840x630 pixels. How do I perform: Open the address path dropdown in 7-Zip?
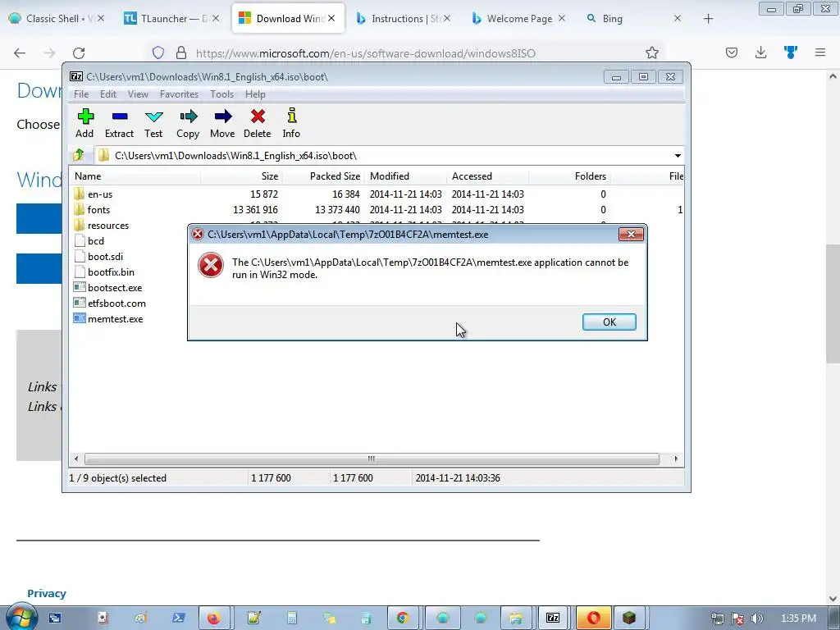click(678, 155)
